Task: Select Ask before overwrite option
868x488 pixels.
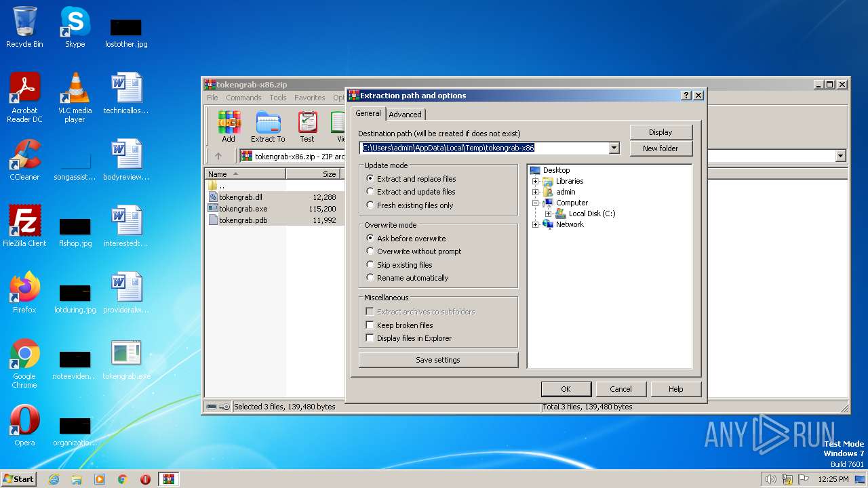Action: tap(406, 239)
